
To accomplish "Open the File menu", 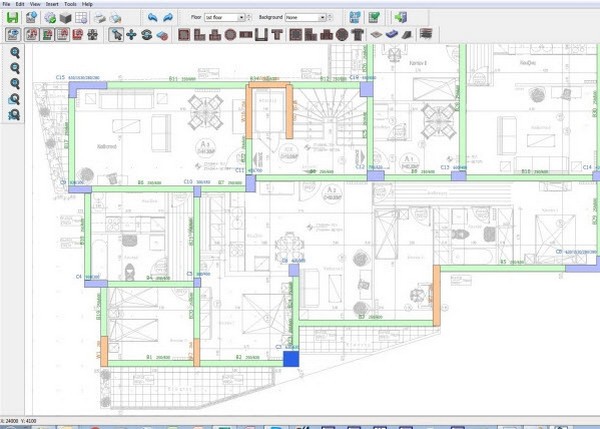I will [x=7, y=4].
